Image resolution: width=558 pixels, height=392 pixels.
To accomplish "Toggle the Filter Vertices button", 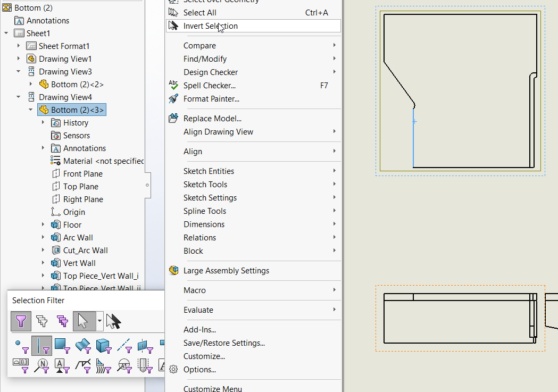I will coord(21,346).
